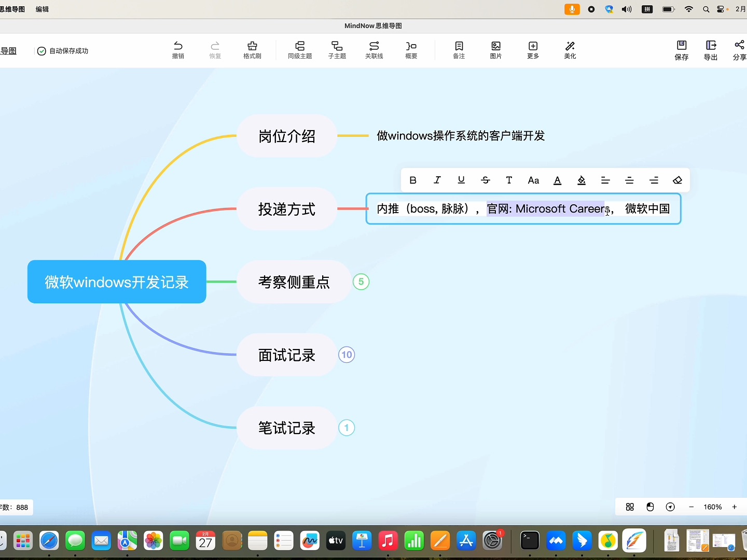Insert a 关联线 relationship line
The width and height of the screenshot is (747, 560).
(374, 50)
